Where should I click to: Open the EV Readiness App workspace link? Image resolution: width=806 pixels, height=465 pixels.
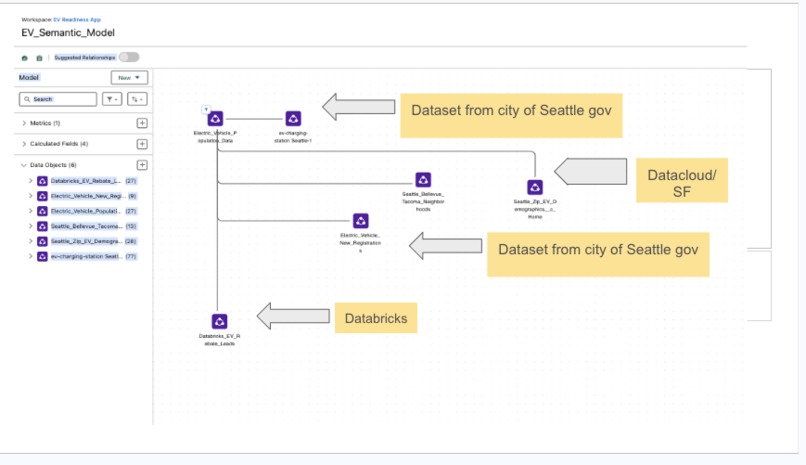(x=77, y=20)
